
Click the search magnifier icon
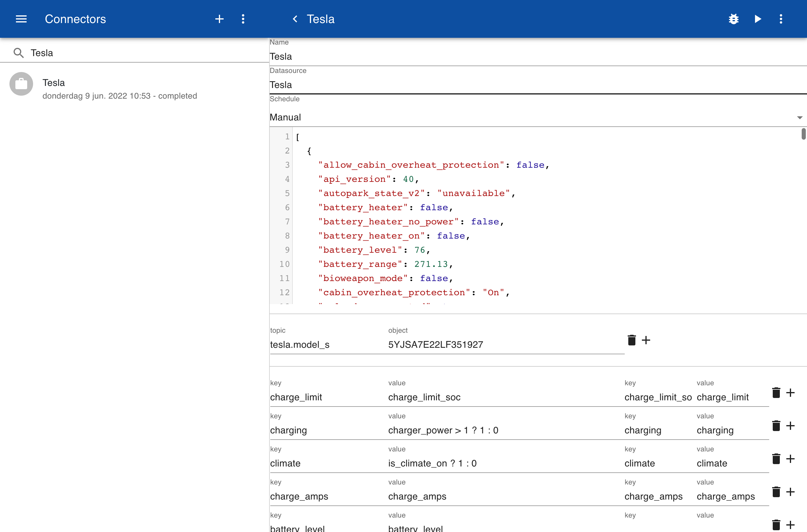click(x=18, y=53)
